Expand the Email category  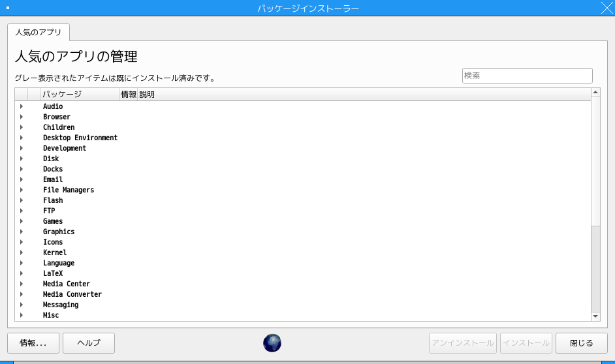(21, 179)
